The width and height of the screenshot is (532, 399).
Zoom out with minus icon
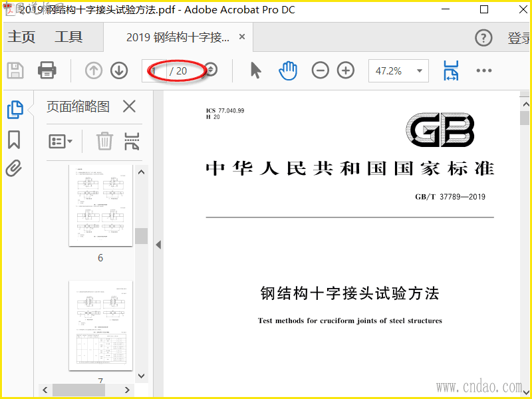321,70
